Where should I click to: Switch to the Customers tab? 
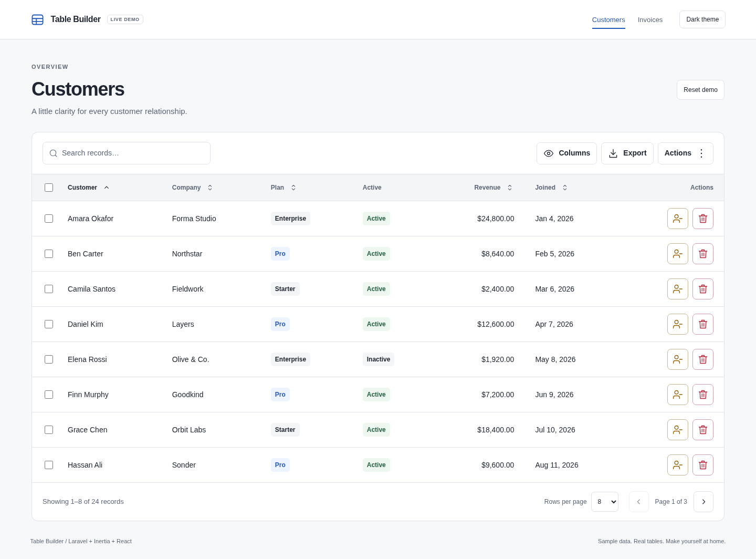[x=608, y=20]
